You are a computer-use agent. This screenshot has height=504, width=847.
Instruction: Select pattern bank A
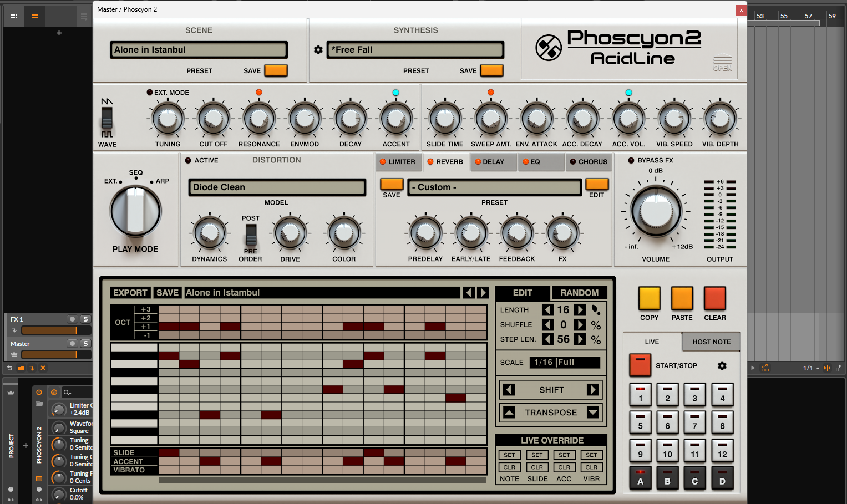[640, 477]
